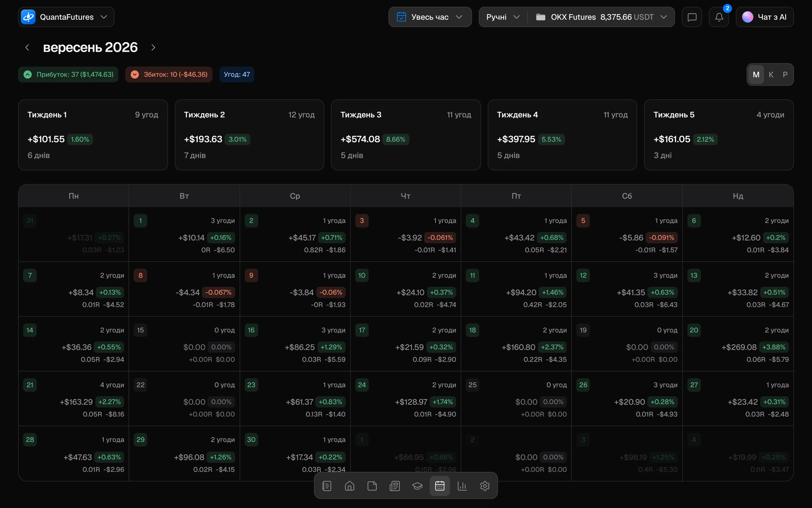Open Тиждень 3 summary card
Image resolution: width=812 pixels, height=508 pixels.
406,135
